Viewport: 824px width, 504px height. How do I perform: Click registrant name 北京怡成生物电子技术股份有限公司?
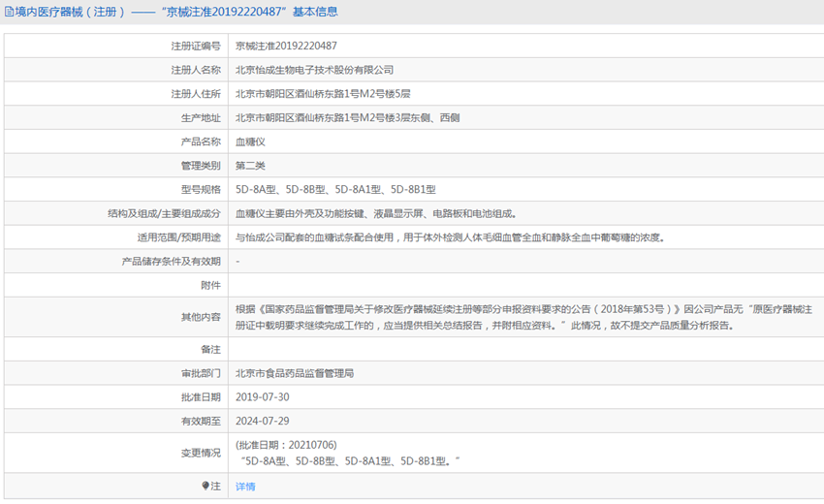click(314, 70)
